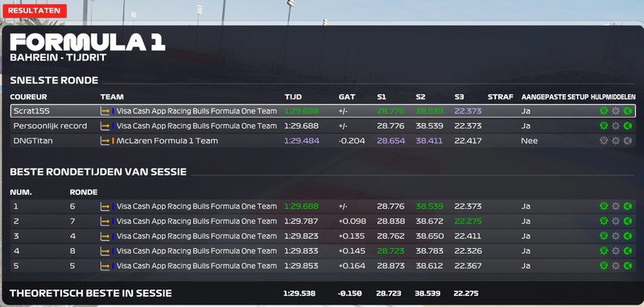Click the theoretical best time 1:29.538
The image size is (644, 307).
coord(299,293)
